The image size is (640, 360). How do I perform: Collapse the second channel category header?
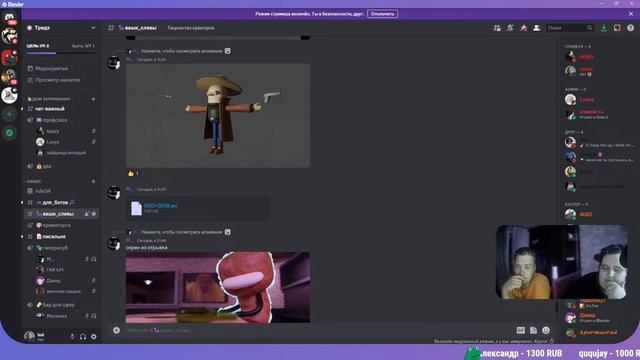click(x=33, y=181)
